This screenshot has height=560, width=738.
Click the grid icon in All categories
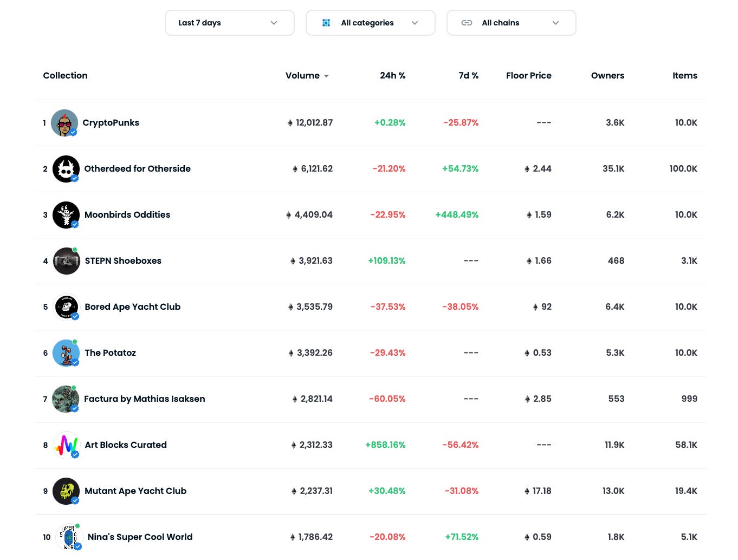click(326, 23)
